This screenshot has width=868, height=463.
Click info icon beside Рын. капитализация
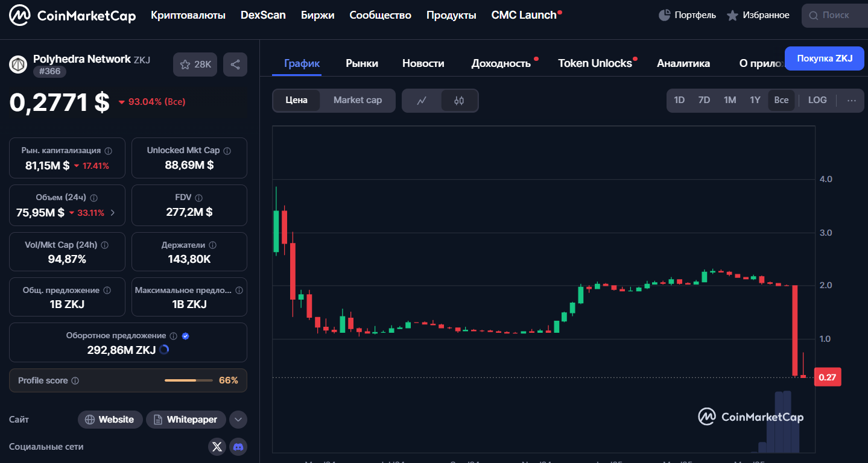pos(109,151)
